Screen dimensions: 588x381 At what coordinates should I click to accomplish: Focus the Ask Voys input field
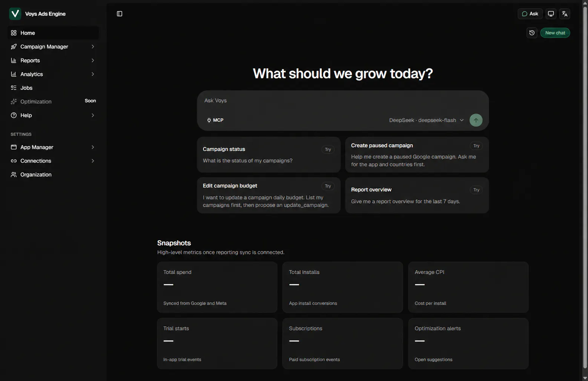[x=342, y=101]
